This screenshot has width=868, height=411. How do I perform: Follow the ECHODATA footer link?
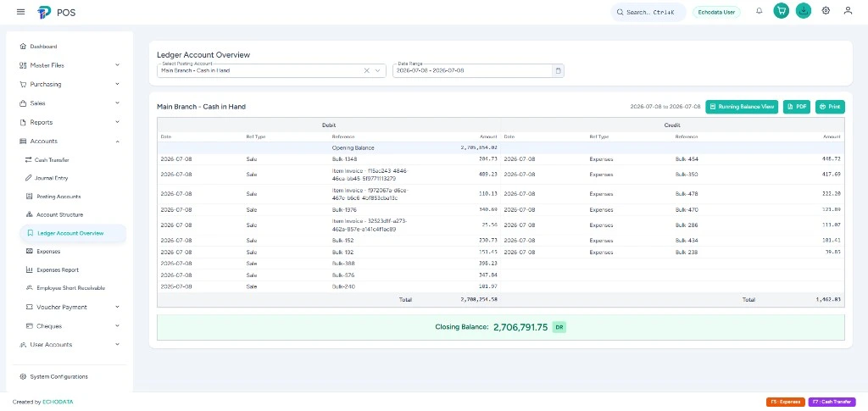pyautogui.click(x=58, y=403)
